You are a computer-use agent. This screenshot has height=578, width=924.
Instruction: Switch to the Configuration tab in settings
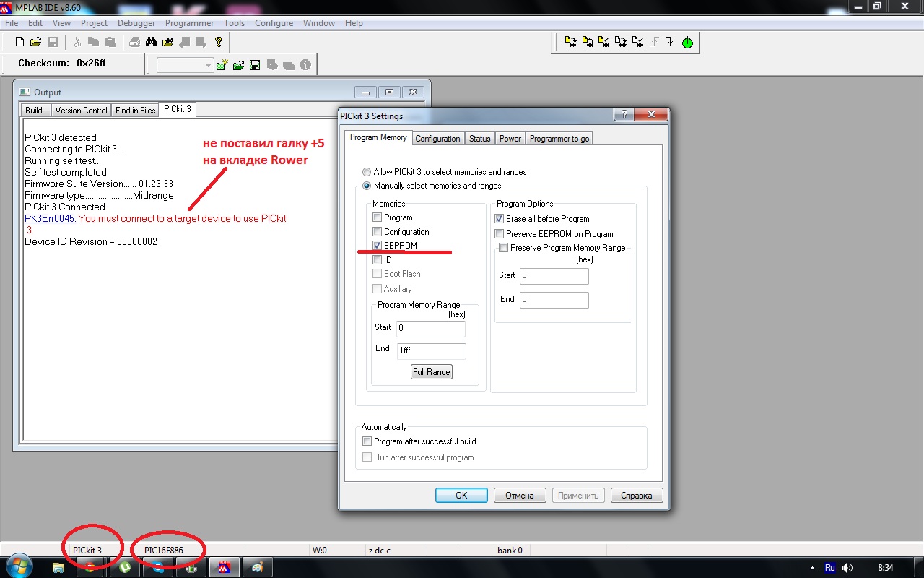pos(437,139)
